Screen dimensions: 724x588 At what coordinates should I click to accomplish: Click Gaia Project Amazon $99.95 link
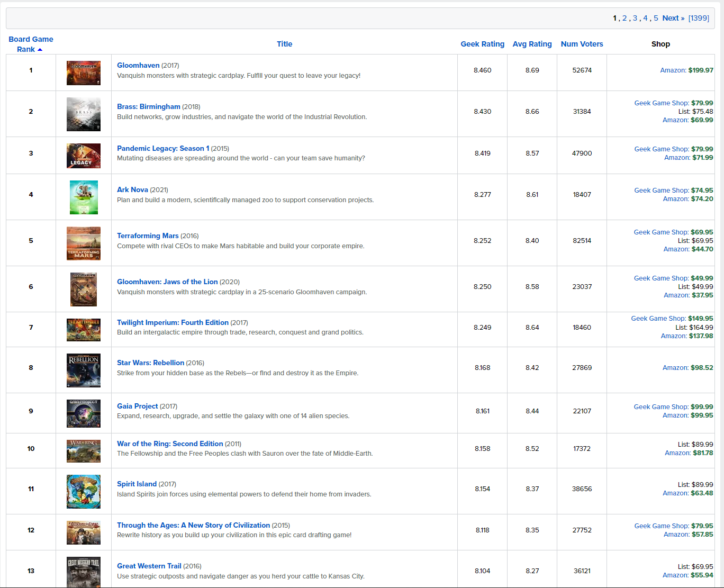(688, 415)
